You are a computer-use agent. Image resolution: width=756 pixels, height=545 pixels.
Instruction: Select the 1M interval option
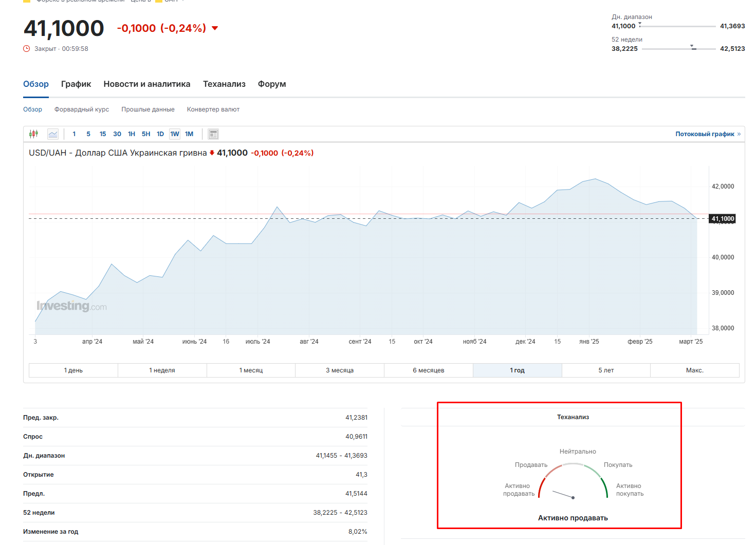coord(189,134)
